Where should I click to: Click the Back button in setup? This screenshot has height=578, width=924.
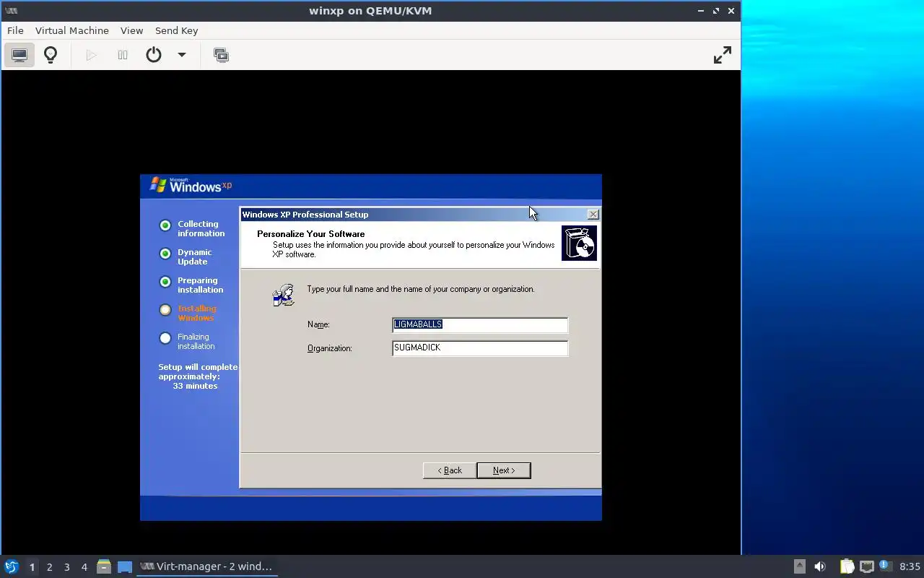450,470
